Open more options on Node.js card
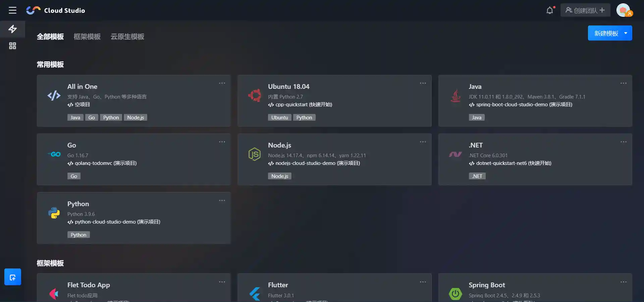 423,142
